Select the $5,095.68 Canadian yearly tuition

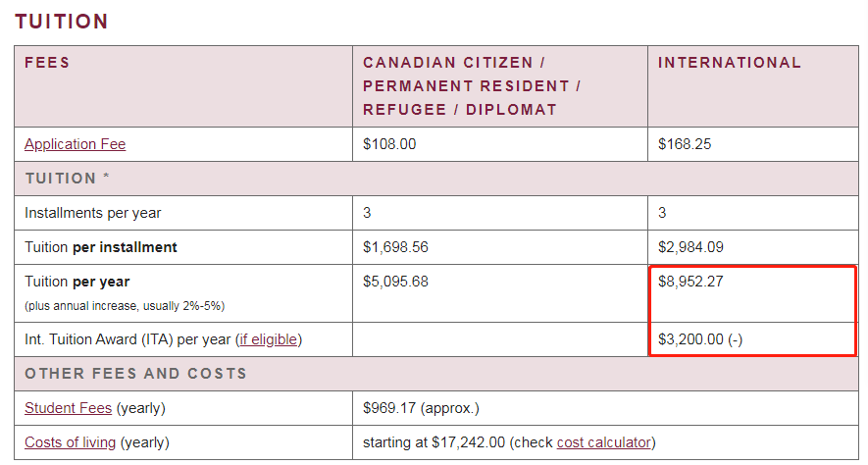(x=395, y=282)
